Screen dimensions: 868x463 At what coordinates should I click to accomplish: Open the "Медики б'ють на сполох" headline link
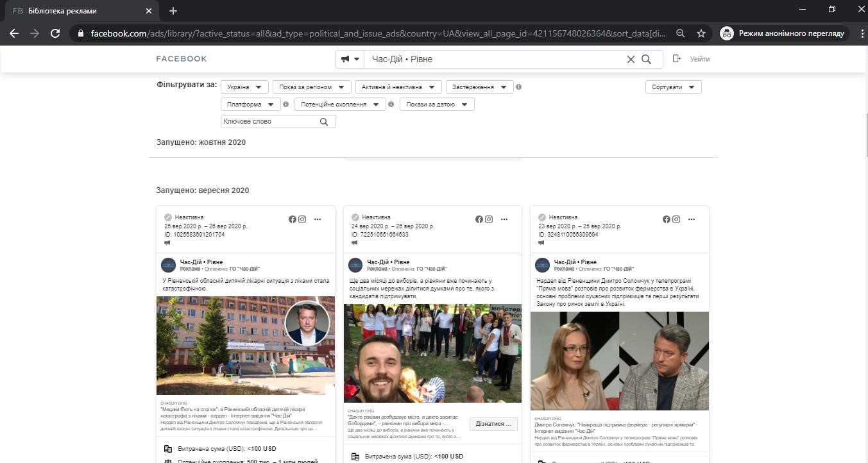(x=233, y=412)
